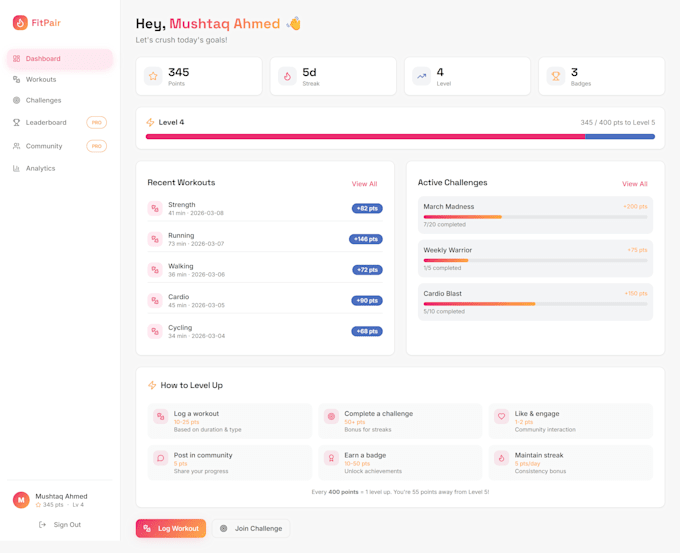
Task: Click the 345 Points value
Action: click(179, 72)
